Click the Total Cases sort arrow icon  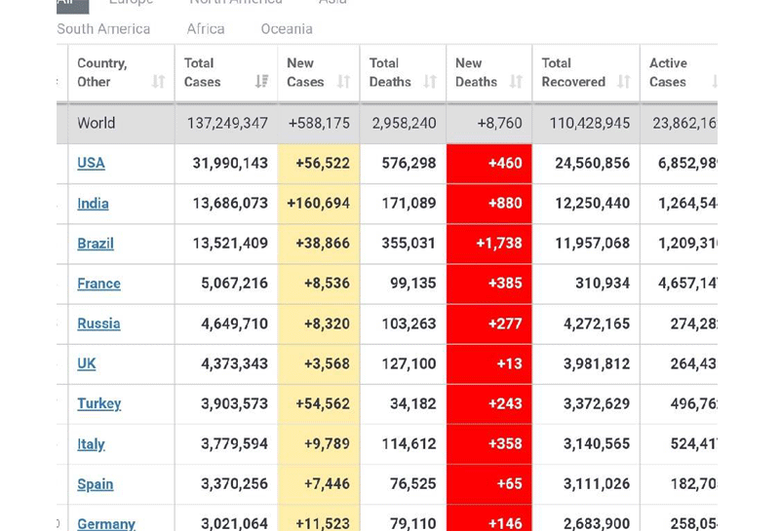pos(261,82)
